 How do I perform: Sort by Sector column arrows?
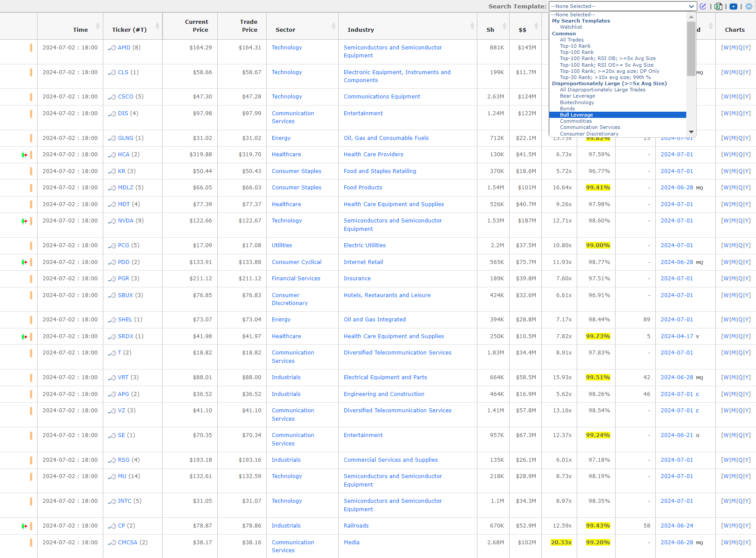click(x=333, y=26)
